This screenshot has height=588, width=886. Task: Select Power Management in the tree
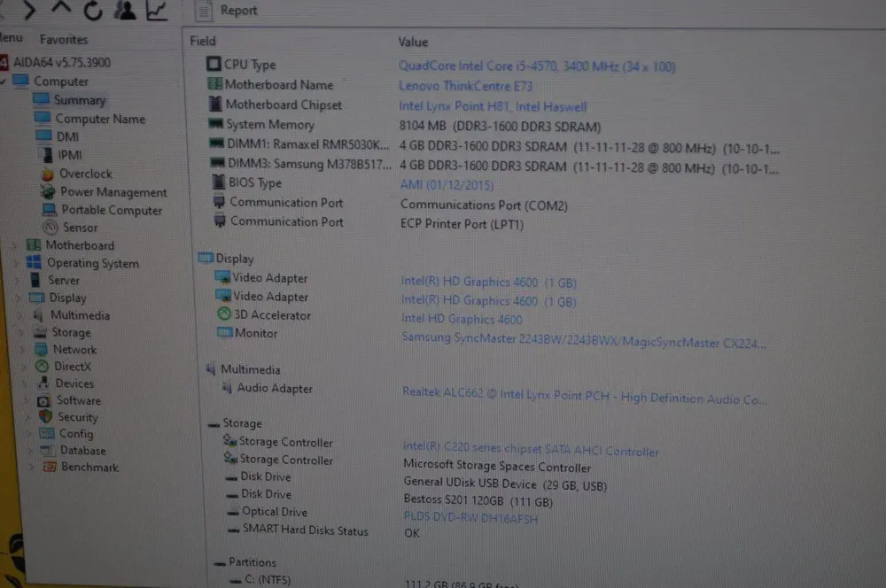pos(113,192)
